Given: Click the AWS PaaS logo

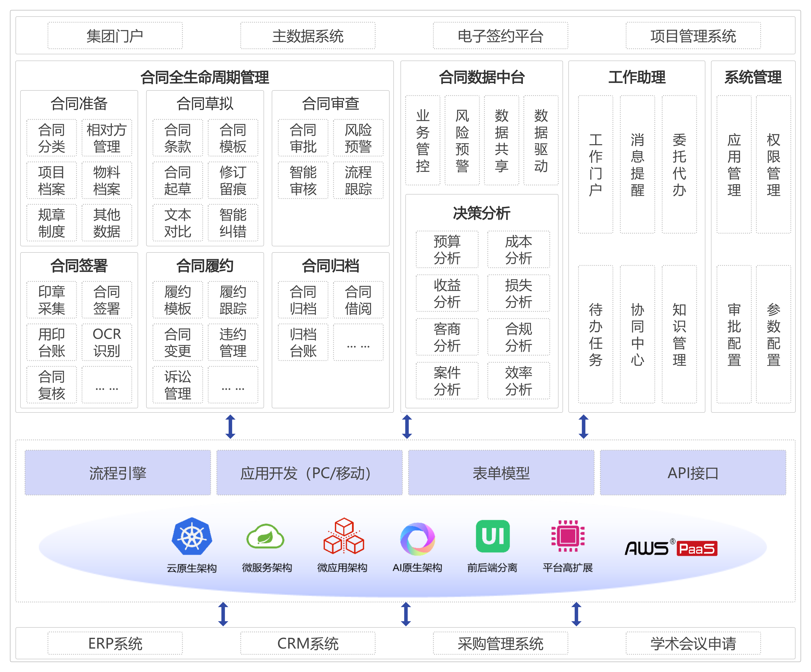Looking at the screenshot, I should [671, 548].
